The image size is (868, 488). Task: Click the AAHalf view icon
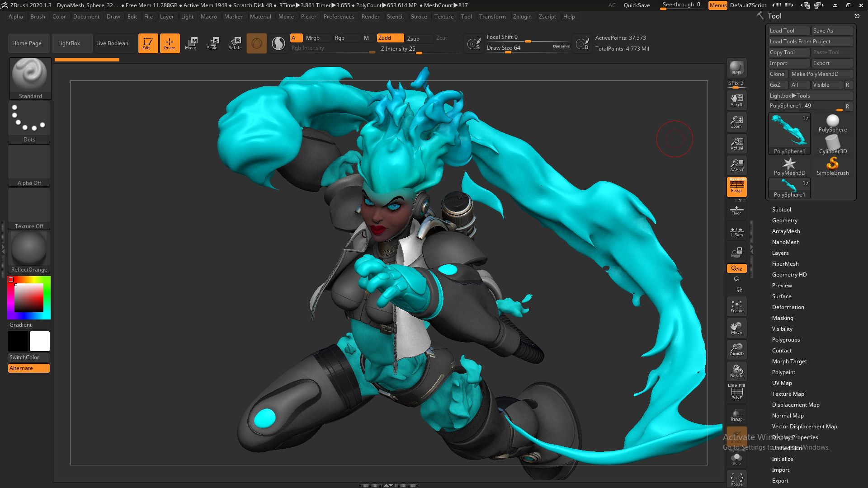coord(736,165)
